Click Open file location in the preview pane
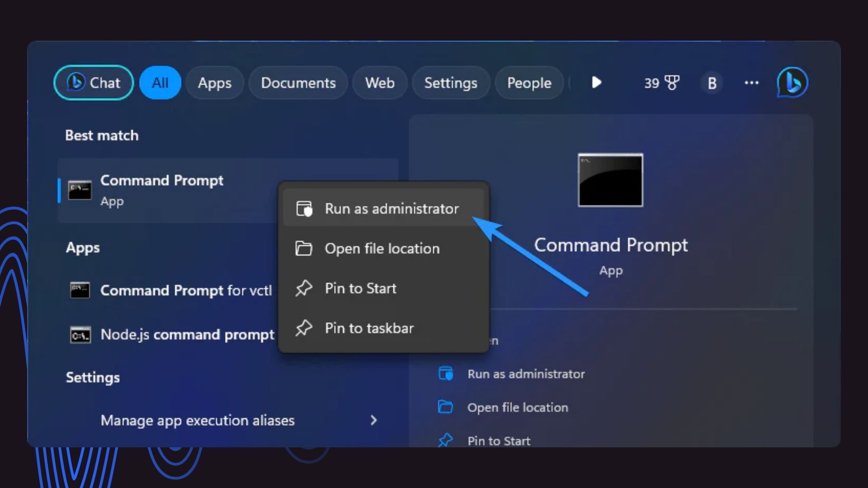Viewport: 868px width, 488px height. [x=518, y=407]
